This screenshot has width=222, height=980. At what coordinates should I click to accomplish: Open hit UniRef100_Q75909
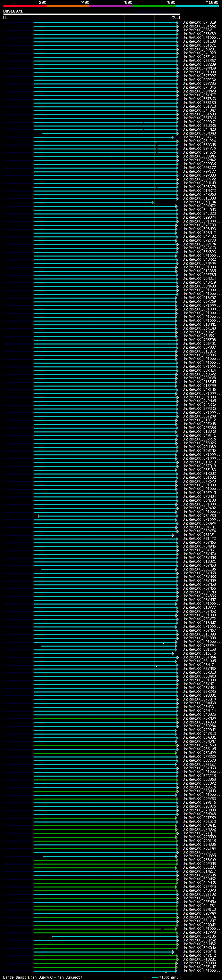[199, 837]
